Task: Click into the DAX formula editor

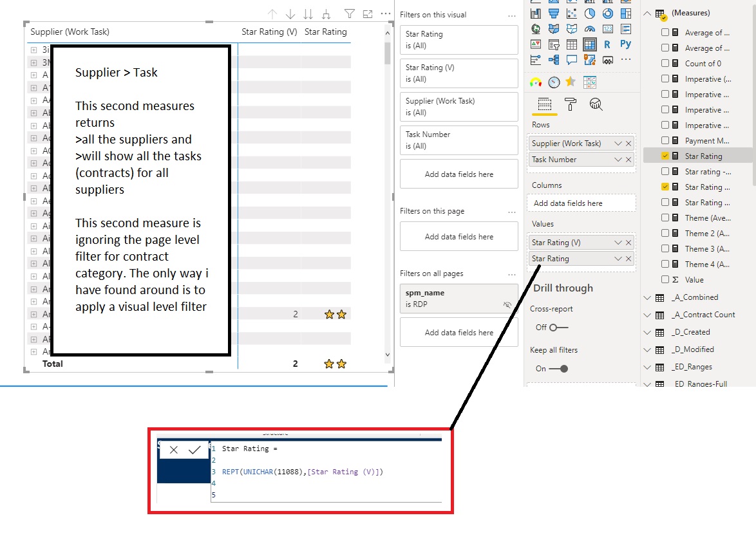Action: (326, 472)
